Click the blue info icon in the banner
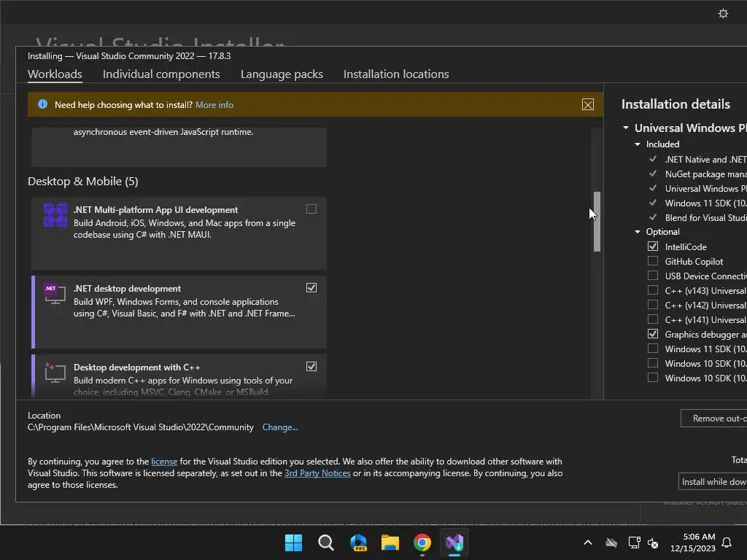Screen dimensions: 747x560 tap(42, 104)
